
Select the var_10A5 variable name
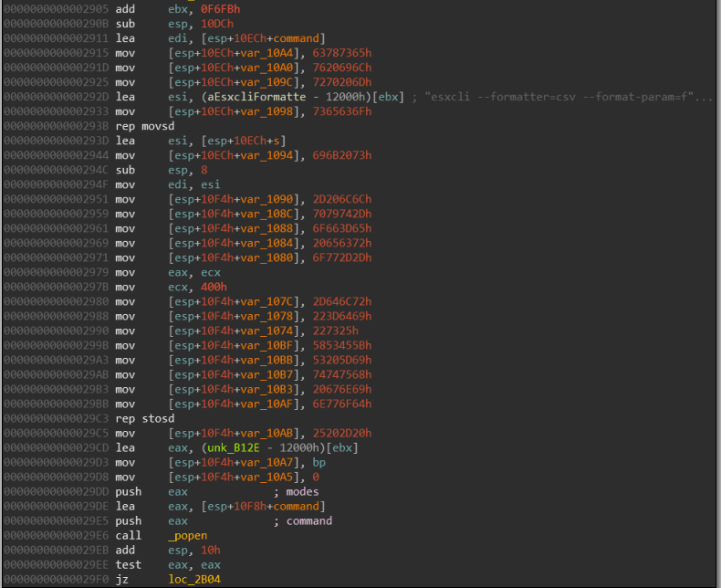point(266,478)
